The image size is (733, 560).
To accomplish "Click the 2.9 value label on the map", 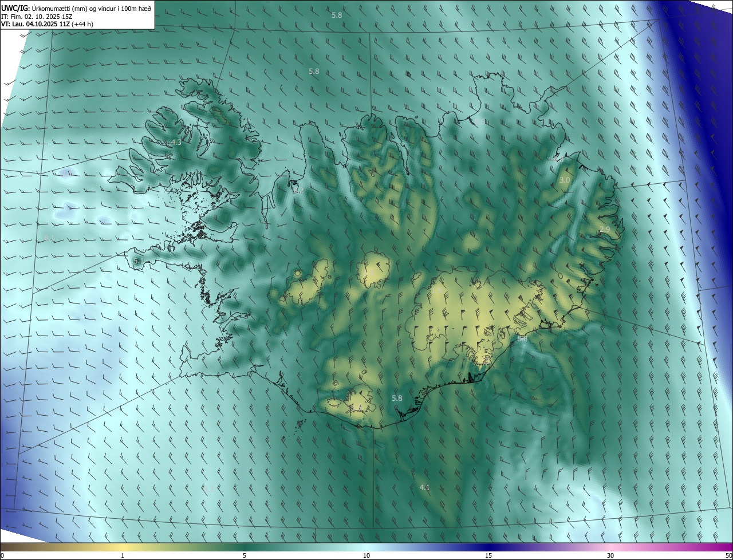I will pos(605,229).
